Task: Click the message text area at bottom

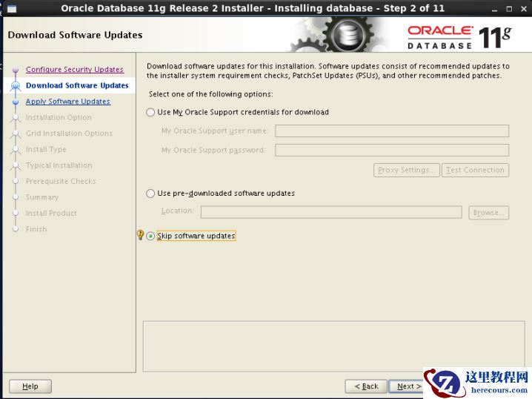Action: [334, 346]
